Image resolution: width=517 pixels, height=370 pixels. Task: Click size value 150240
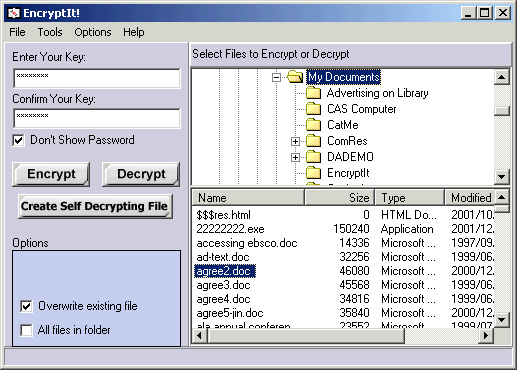(351, 229)
